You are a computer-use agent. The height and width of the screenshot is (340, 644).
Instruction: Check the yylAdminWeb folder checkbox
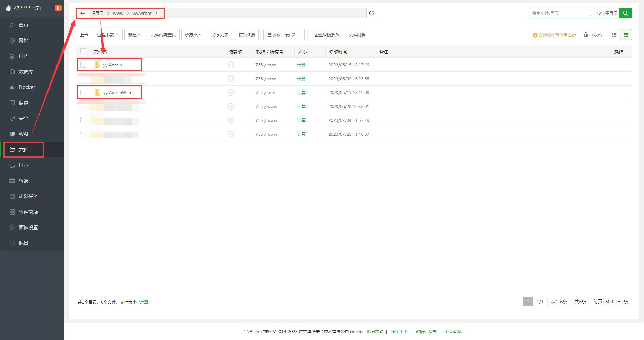(83, 92)
